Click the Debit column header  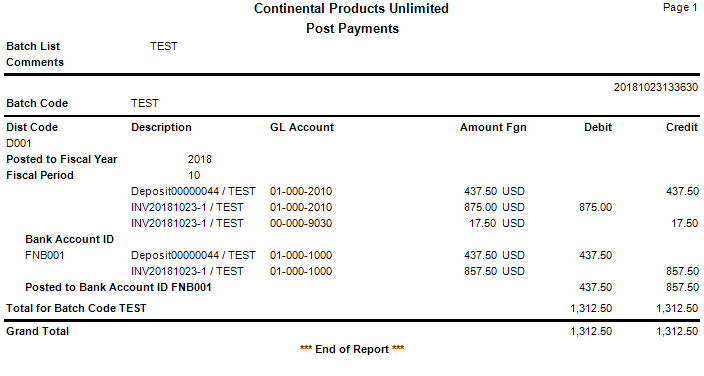[598, 127]
